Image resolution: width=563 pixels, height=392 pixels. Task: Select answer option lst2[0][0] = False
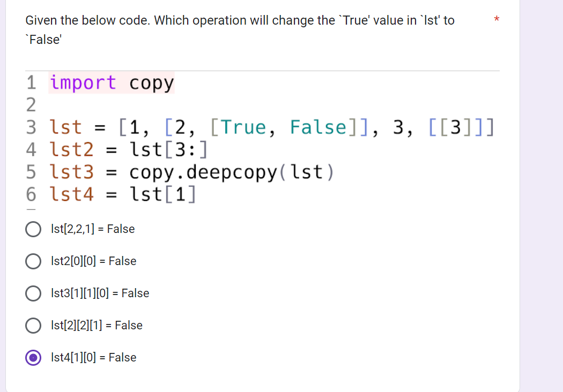pyautogui.click(x=33, y=261)
